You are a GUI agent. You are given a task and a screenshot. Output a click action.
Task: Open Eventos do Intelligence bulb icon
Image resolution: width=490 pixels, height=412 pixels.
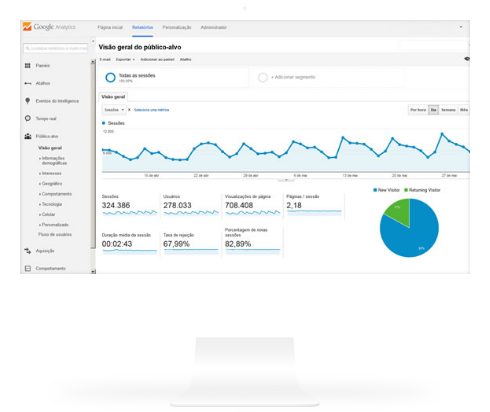28,101
